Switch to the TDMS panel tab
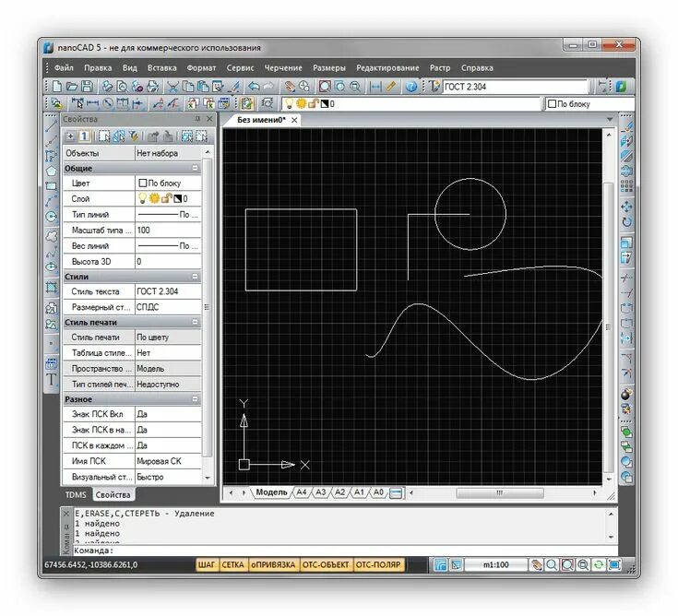This screenshot has width=678, height=616. (x=76, y=495)
